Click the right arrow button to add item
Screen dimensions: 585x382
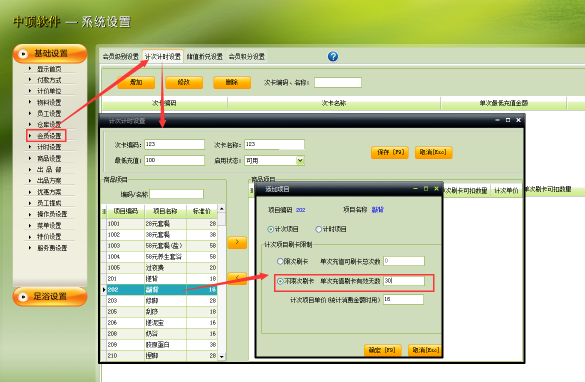[237, 242]
